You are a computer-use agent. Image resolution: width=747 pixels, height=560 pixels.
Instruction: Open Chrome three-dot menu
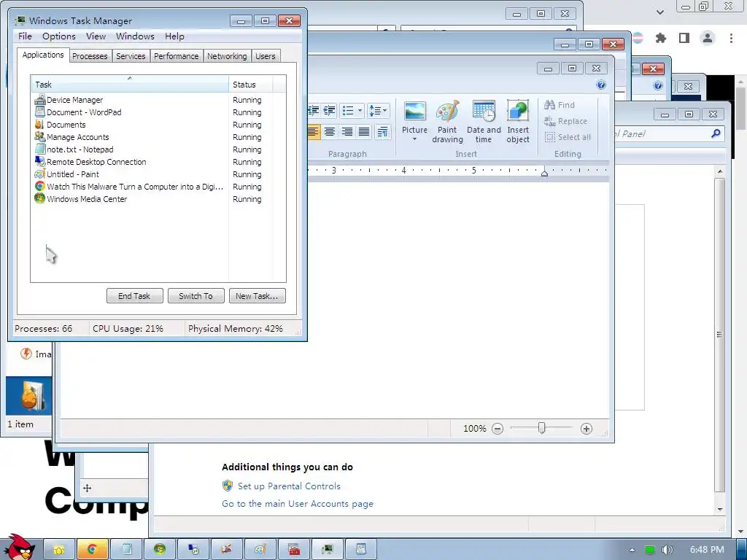(x=731, y=38)
